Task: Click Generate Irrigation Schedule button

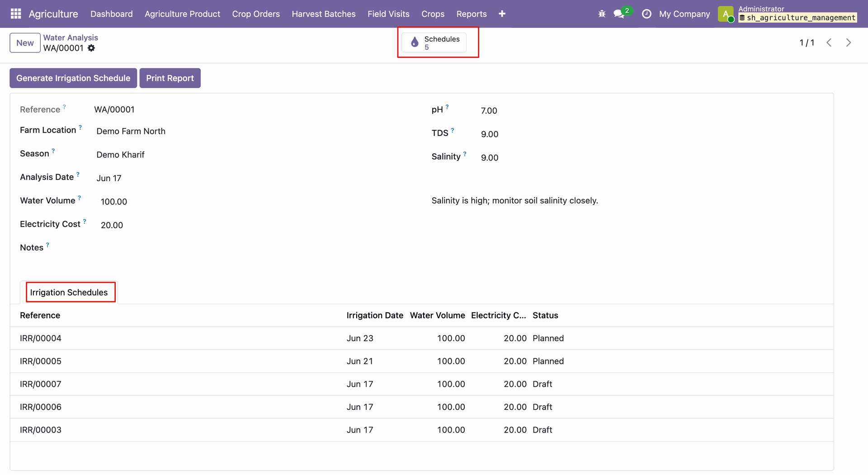Action: (73, 78)
